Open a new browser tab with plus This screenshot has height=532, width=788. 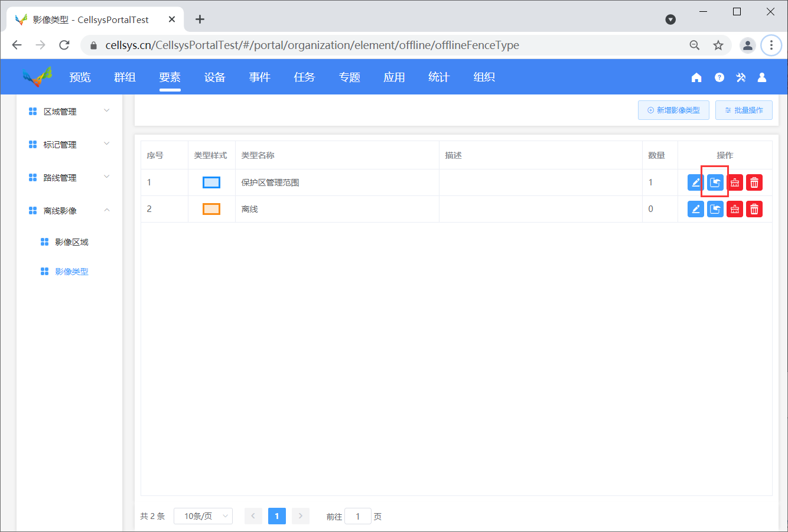click(x=200, y=19)
